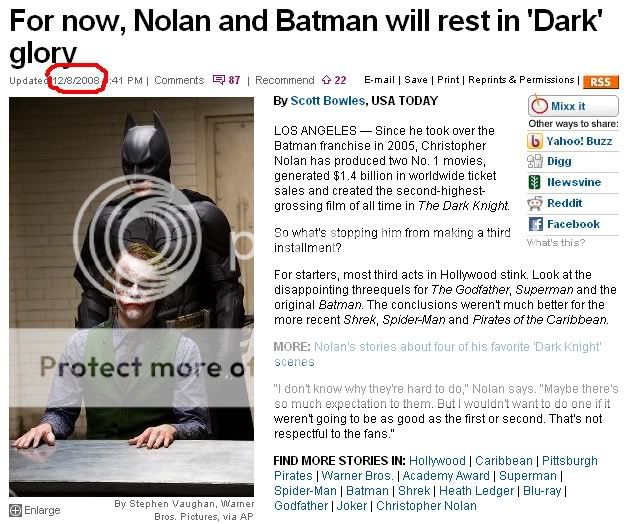Screen dimensions: 630x524
Task: Open the Scott Bowles author link
Action: click(x=327, y=100)
